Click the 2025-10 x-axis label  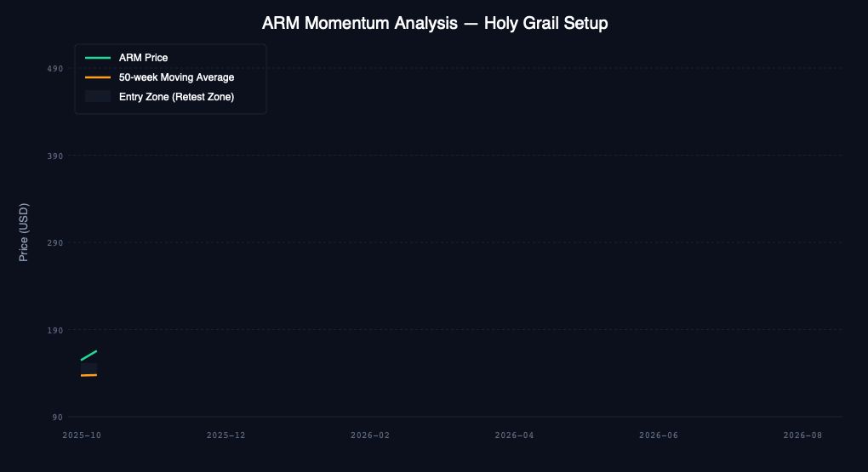pyautogui.click(x=82, y=435)
